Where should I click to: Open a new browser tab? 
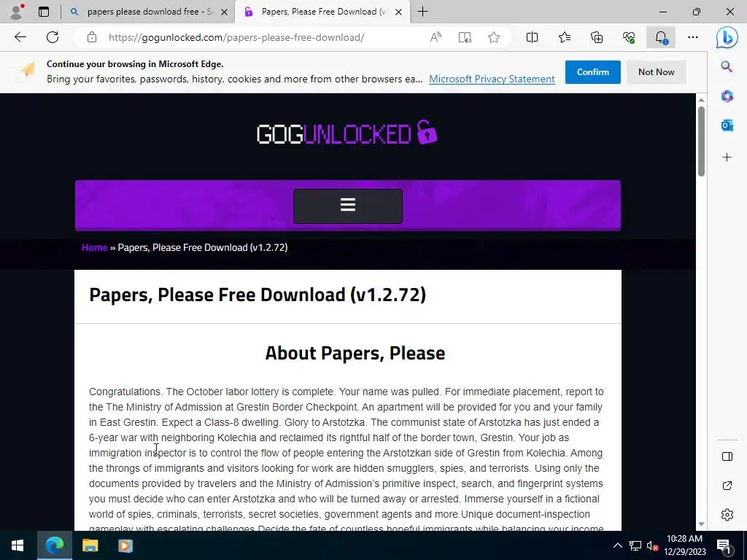pyautogui.click(x=422, y=12)
